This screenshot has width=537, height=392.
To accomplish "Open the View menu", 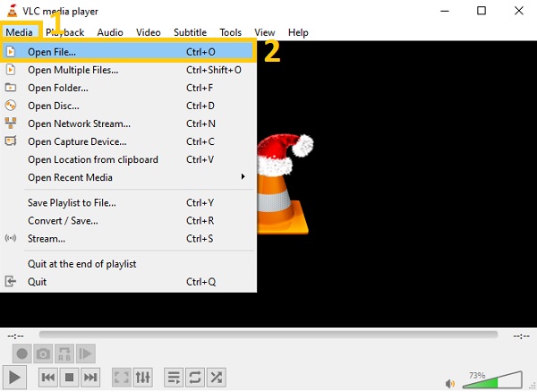I will 264,32.
